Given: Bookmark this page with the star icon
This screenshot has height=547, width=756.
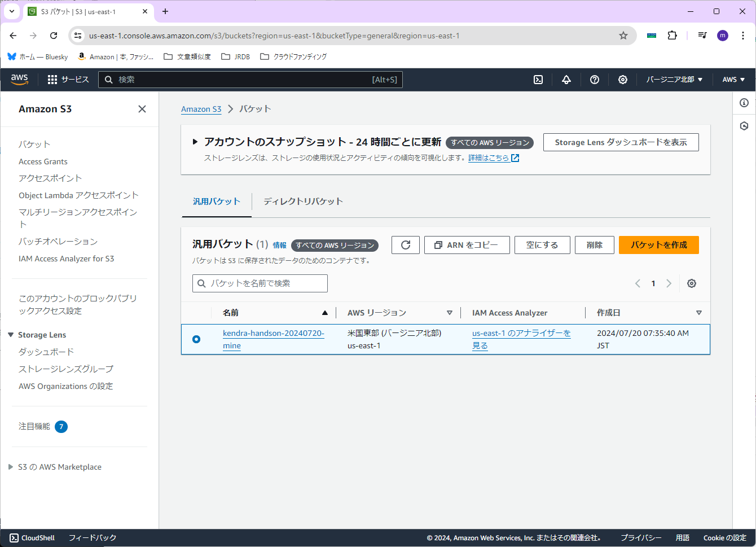Looking at the screenshot, I should coord(623,36).
